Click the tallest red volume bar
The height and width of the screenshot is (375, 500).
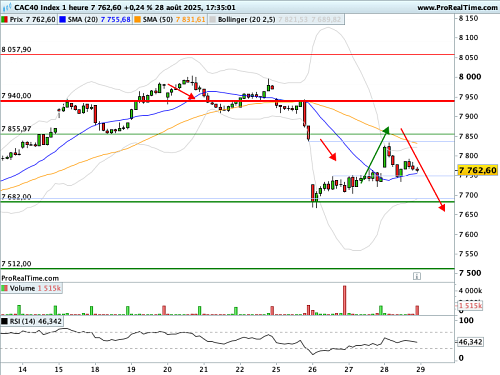(344, 300)
